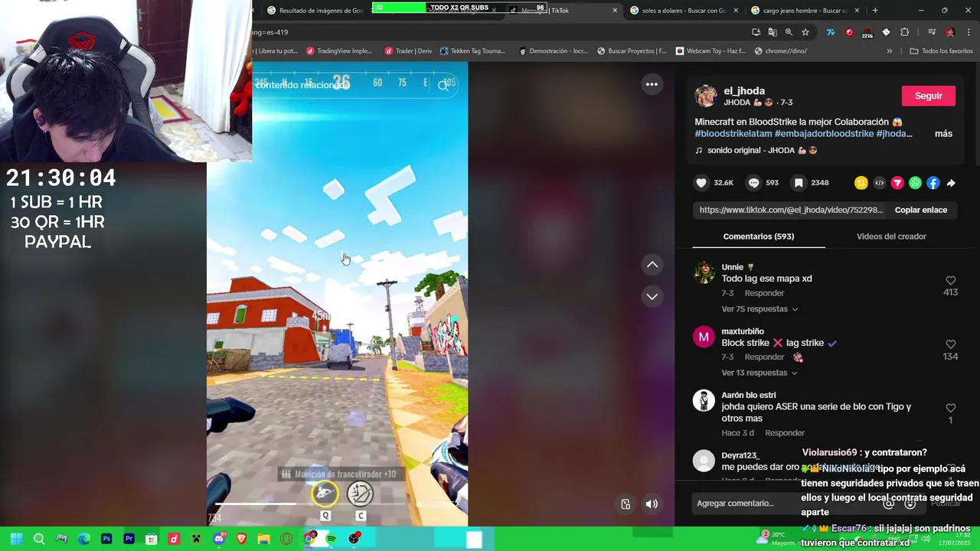Launch Premiere Pro from the taskbar
The image size is (980, 551).
129,539
